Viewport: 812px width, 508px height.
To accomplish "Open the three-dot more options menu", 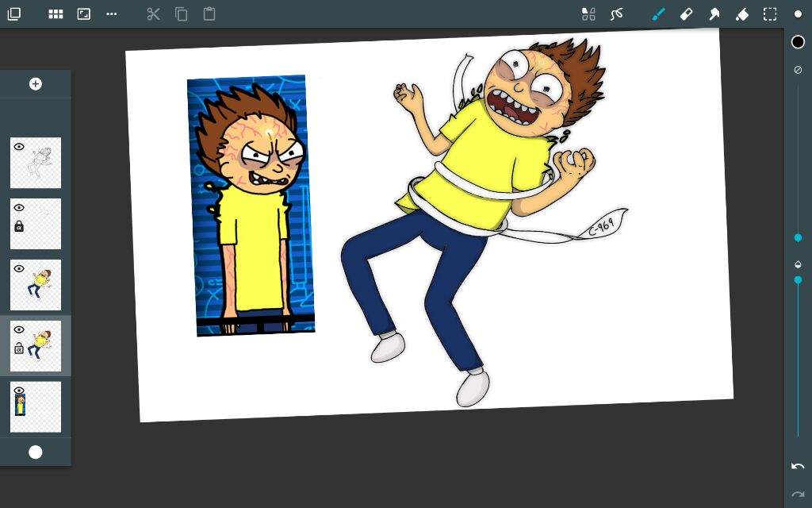I will pos(111,14).
